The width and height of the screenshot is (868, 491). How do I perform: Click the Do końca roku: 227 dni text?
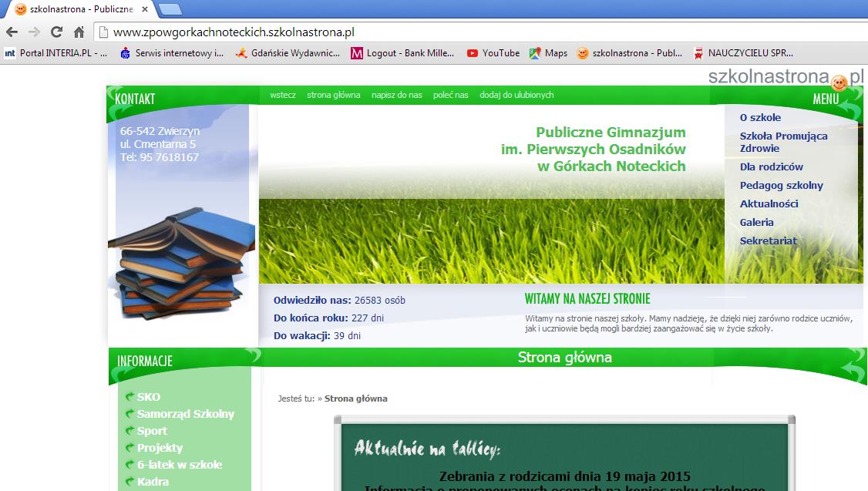pos(328,318)
